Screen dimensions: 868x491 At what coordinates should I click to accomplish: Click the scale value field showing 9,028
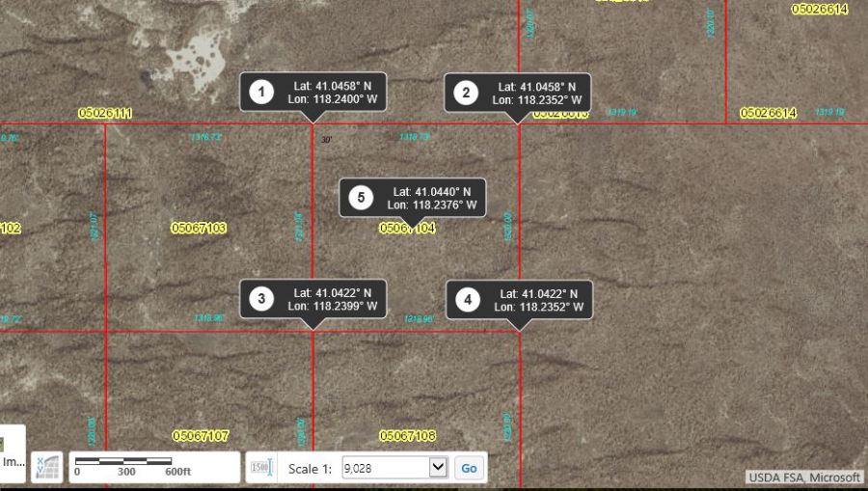click(384, 468)
